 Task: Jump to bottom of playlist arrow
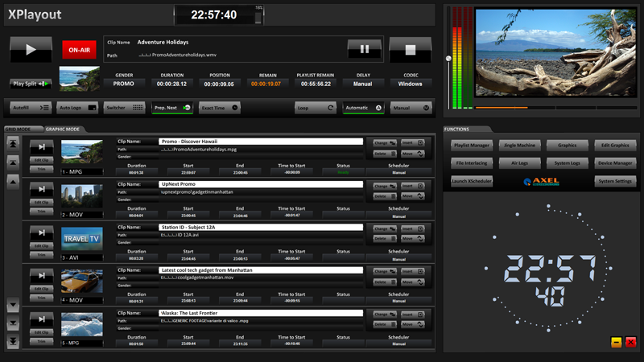[x=13, y=342]
